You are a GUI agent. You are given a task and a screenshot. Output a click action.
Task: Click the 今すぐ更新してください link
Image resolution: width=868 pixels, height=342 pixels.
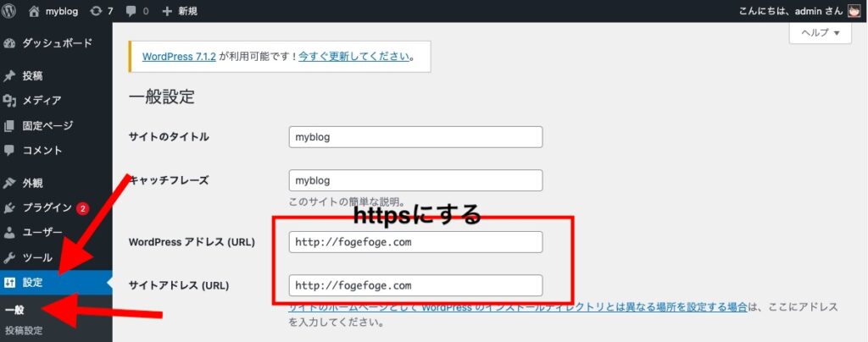point(354,57)
